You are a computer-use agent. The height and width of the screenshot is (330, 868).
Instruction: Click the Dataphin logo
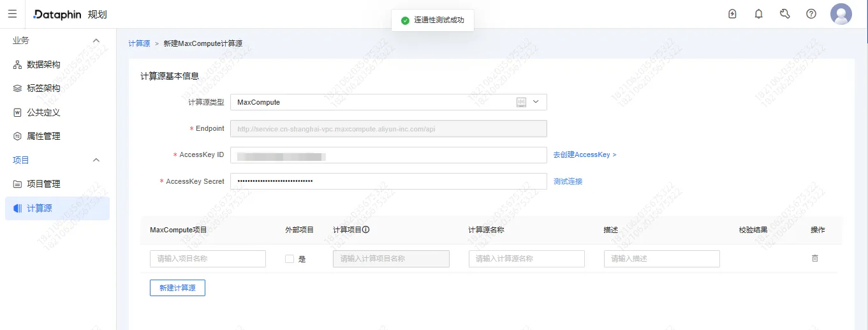57,14
